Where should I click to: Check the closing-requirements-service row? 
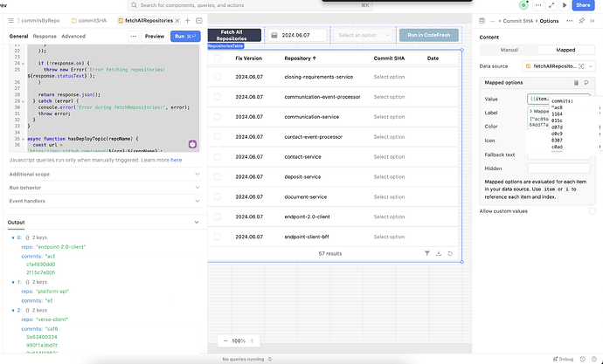218,77
